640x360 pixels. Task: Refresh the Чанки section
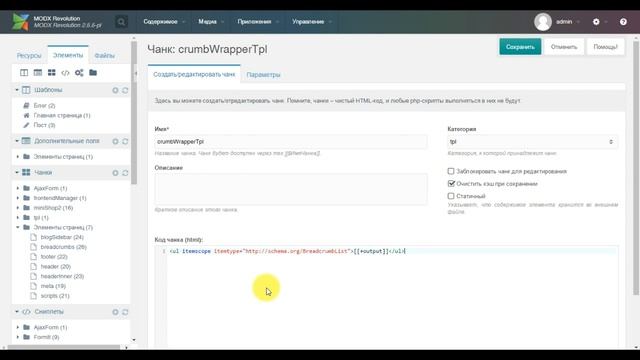point(125,173)
